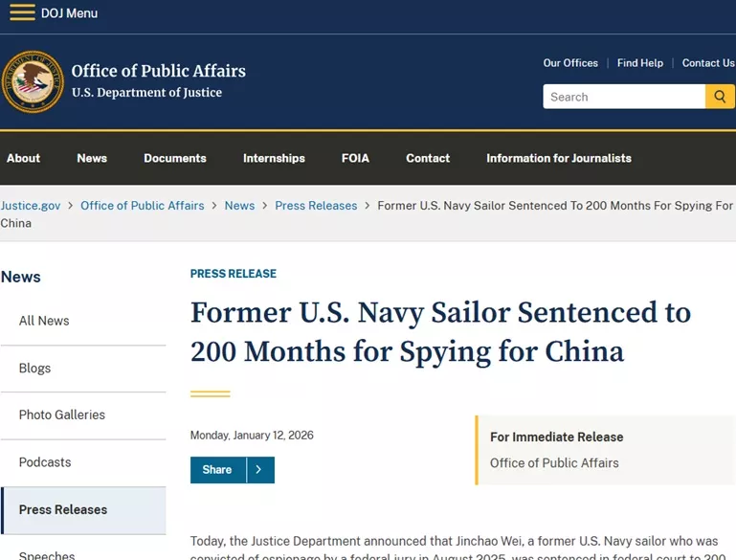Open Press Releases breadcrumb link

[316, 206]
